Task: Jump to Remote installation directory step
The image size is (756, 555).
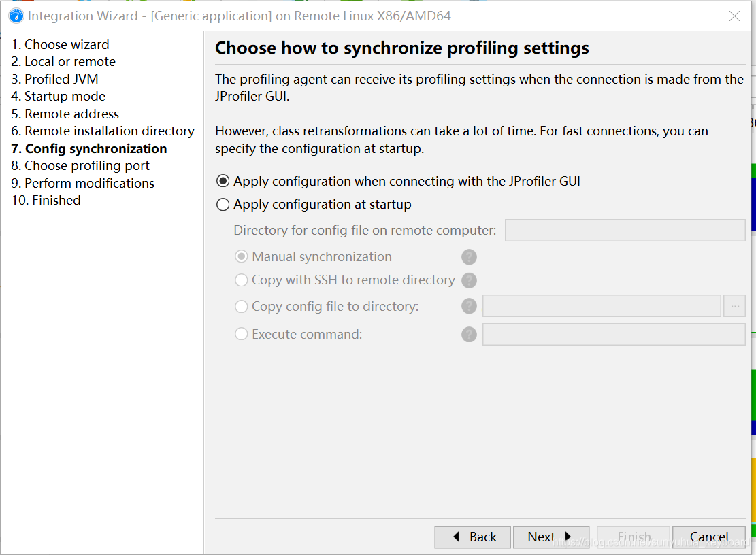Action: (x=103, y=131)
